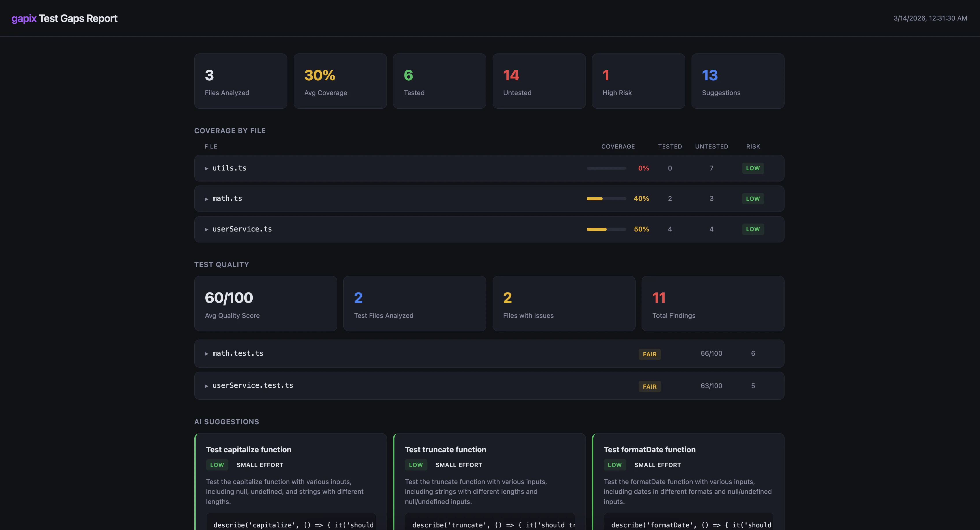Click the Total Findings quality card
The image size is (980, 530).
coord(713,303)
